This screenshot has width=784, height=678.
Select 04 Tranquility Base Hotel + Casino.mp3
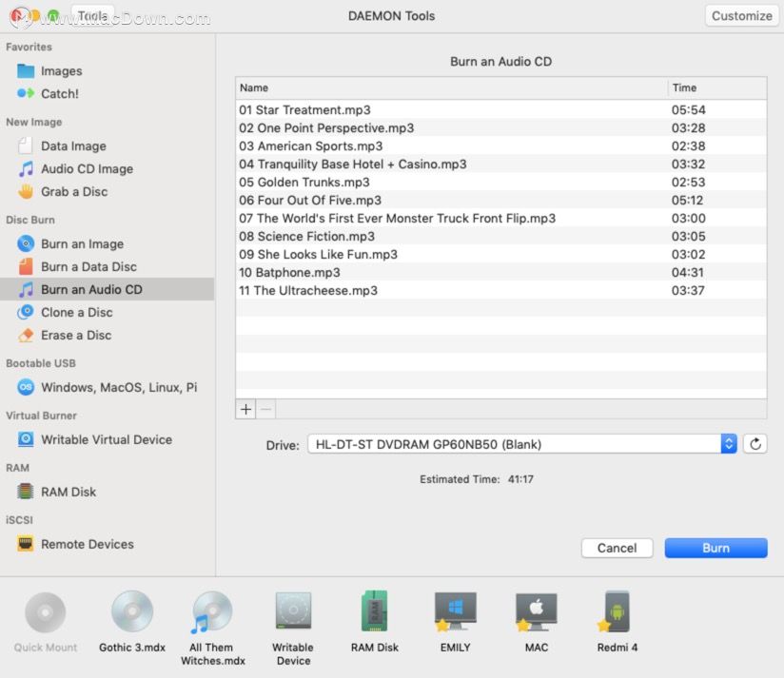pos(501,164)
